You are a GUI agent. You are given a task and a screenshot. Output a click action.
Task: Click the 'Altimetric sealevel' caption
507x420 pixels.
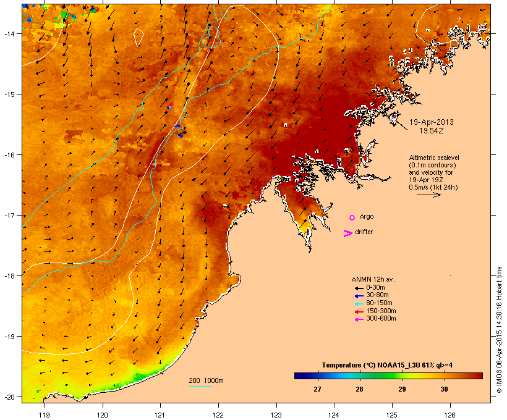434,157
